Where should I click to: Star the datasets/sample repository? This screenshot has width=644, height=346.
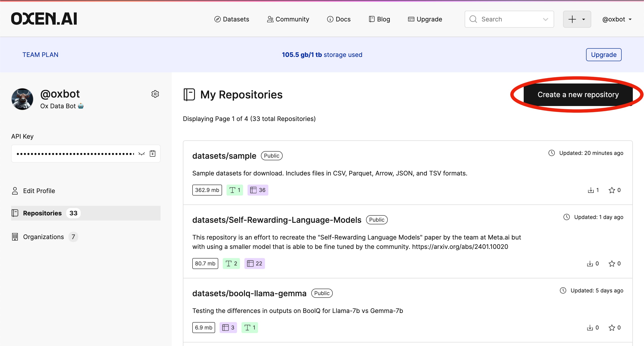click(x=612, y=190)
